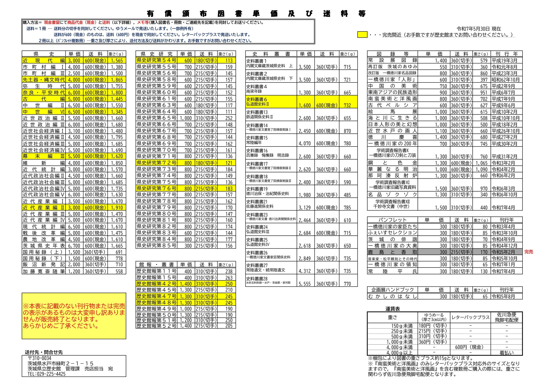
Task: Click the 館報・叢書 table header
Action: 156,264
